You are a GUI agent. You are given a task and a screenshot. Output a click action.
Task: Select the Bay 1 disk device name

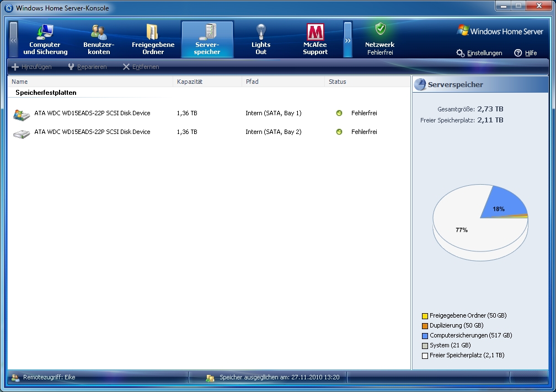pos(92,113)
